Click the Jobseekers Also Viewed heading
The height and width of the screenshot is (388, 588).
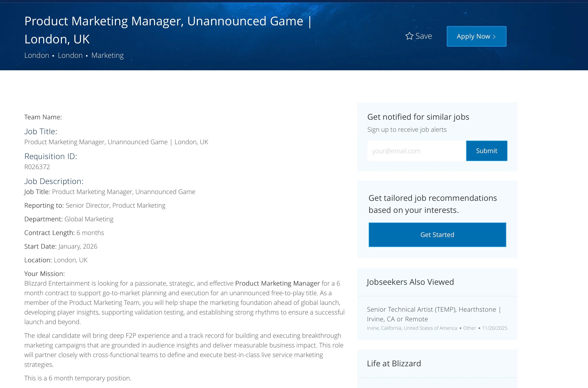coord(410,282)
